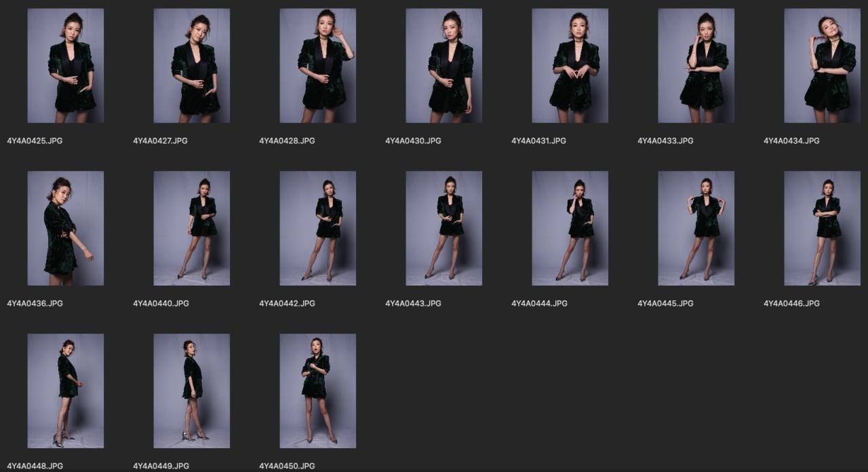
Task: Select the 4Y4A0444.JPG image thumbnail
Action: 570,229
